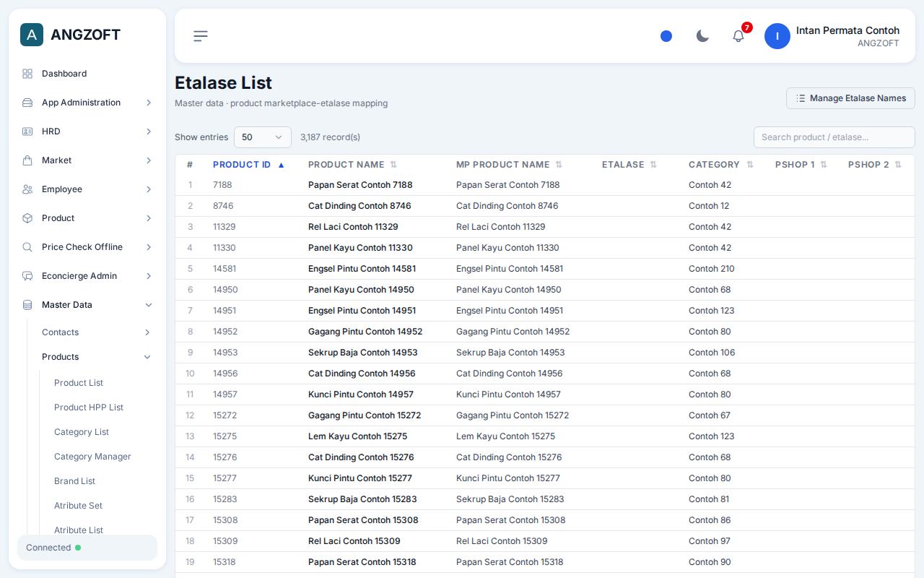
Task: Sort by Product Name column arrows
Action: click(393, 165)
